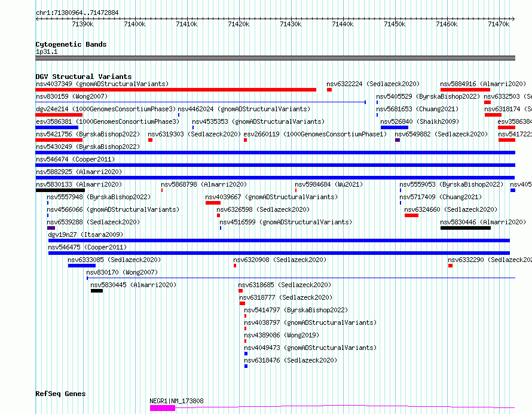Click the dgv19n27 (Itsara2009) label

coord(85,235)
